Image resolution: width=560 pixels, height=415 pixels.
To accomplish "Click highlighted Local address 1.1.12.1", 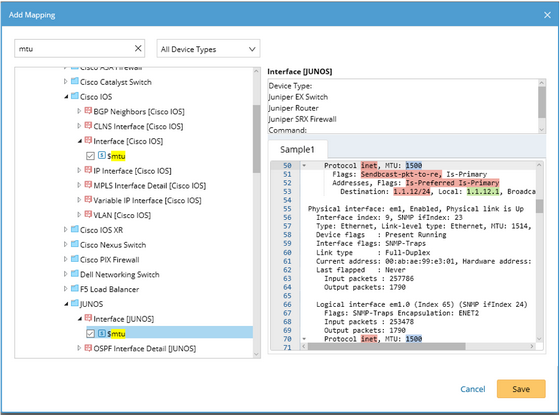I will click(483, 191).
